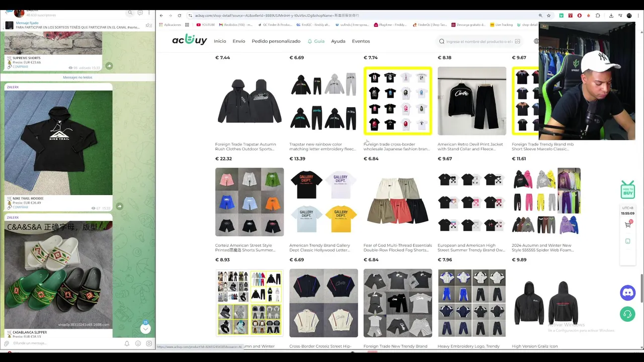The width and height of the screenshot is (644, 362).
Task: Open the Live Tracking bookmark
Action: [501, 25]
